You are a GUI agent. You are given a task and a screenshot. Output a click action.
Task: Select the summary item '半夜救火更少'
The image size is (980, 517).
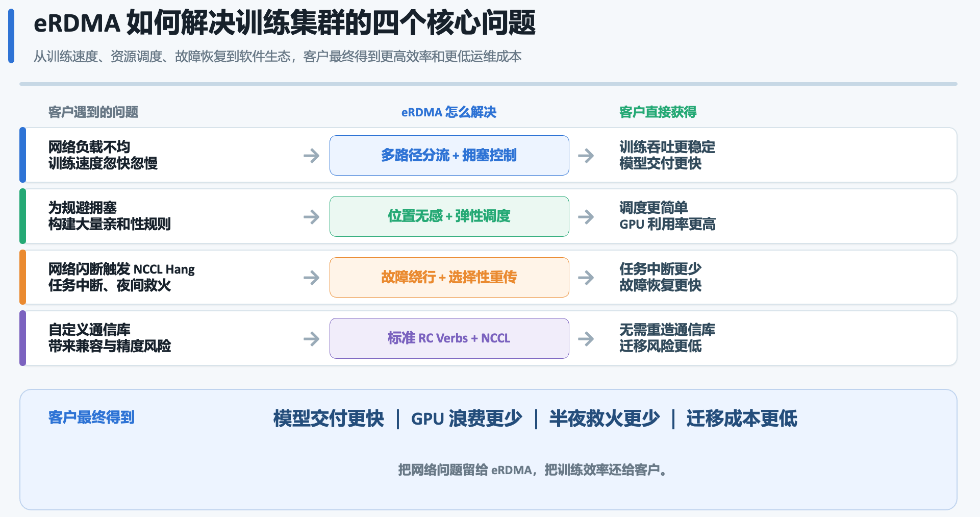pyautogui.click(x=605, y=418)
